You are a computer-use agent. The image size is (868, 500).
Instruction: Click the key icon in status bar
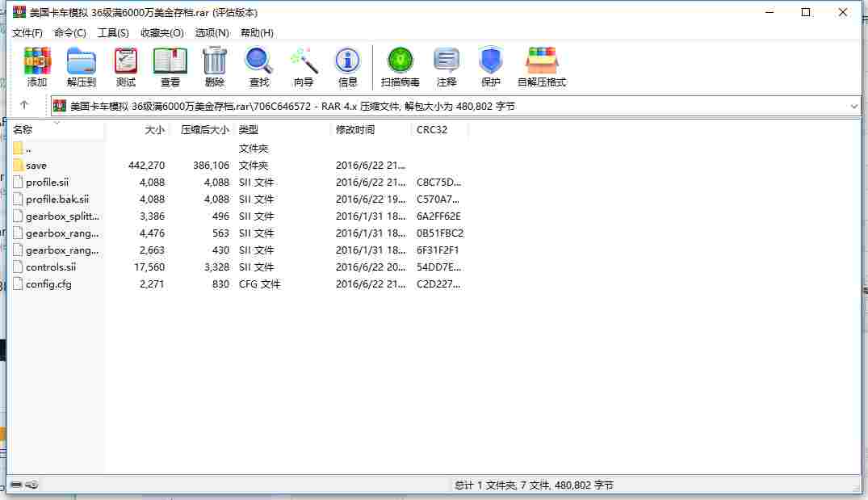[32, 485]
